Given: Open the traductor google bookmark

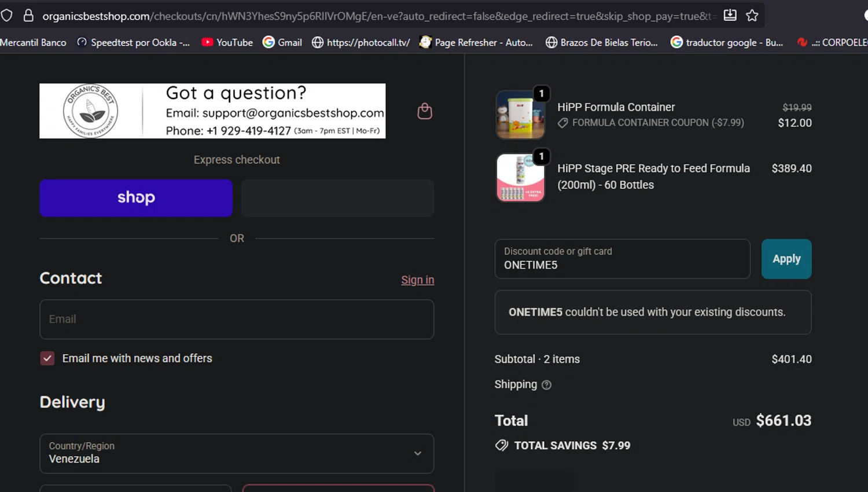Looking at the screenshot, I should [727, 42].
